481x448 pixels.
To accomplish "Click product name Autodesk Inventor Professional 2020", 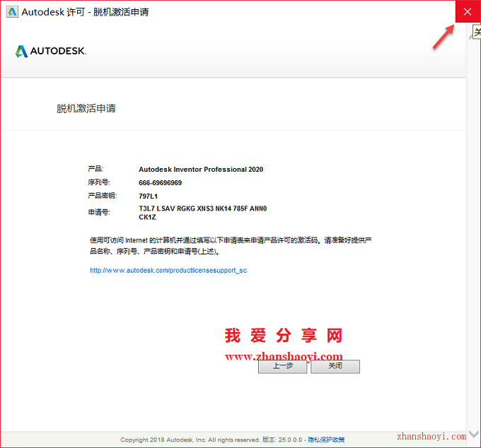I will coord(201,170).
